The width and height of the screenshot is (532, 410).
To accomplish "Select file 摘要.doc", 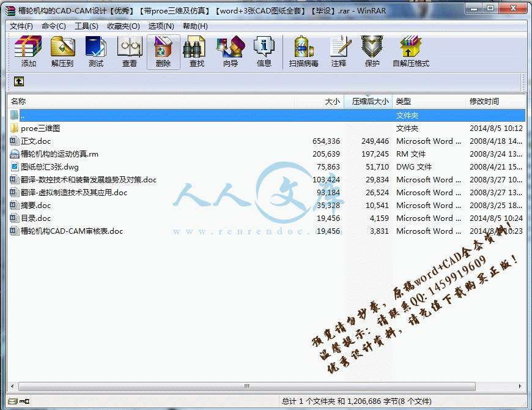I will pyautogui.click(x=35, y=206).
